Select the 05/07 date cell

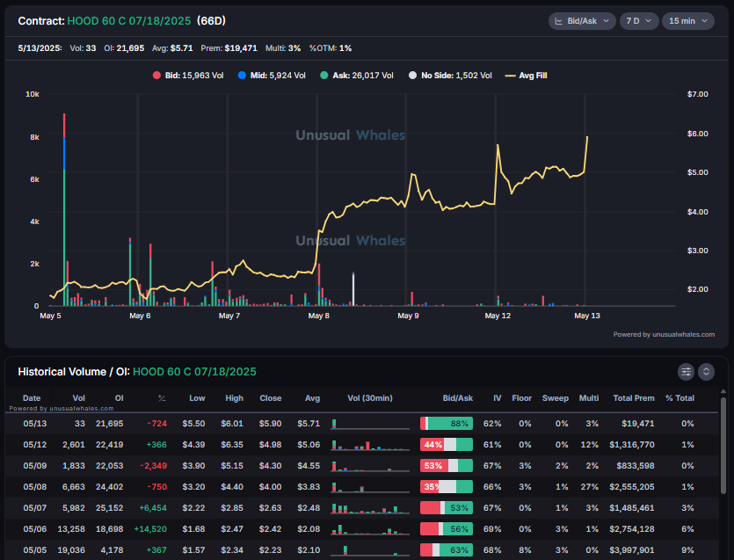(x=34, y=507)
